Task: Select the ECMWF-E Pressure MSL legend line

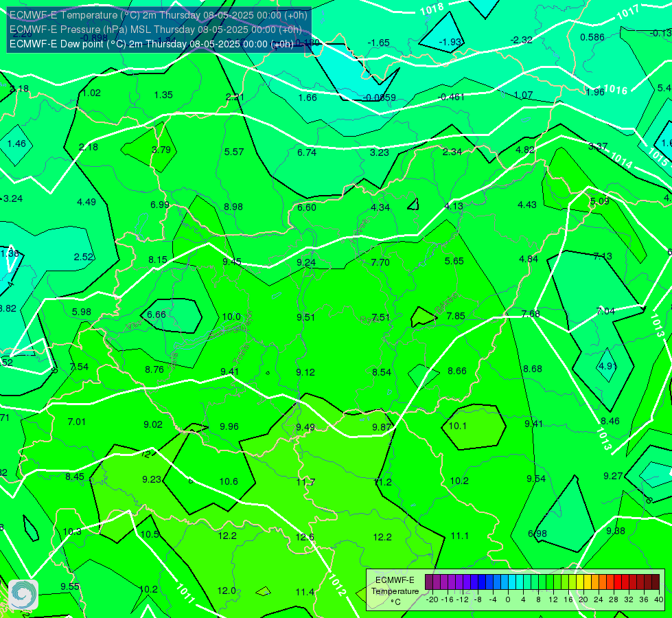Action: [x=156, y=30]
